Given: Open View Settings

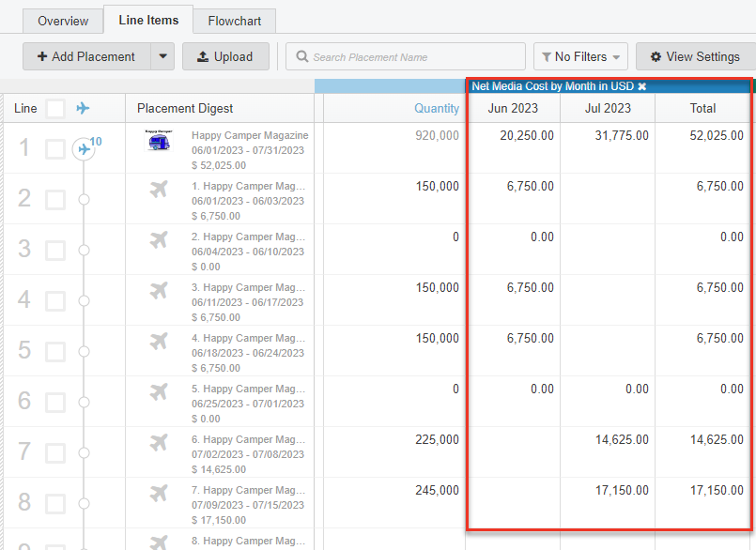Looking at the screenshot, I should pos(695,56).
